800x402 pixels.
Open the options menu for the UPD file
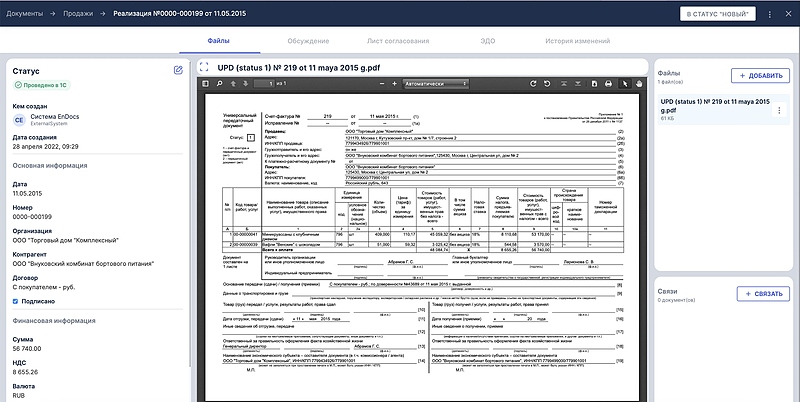point(779,111)
